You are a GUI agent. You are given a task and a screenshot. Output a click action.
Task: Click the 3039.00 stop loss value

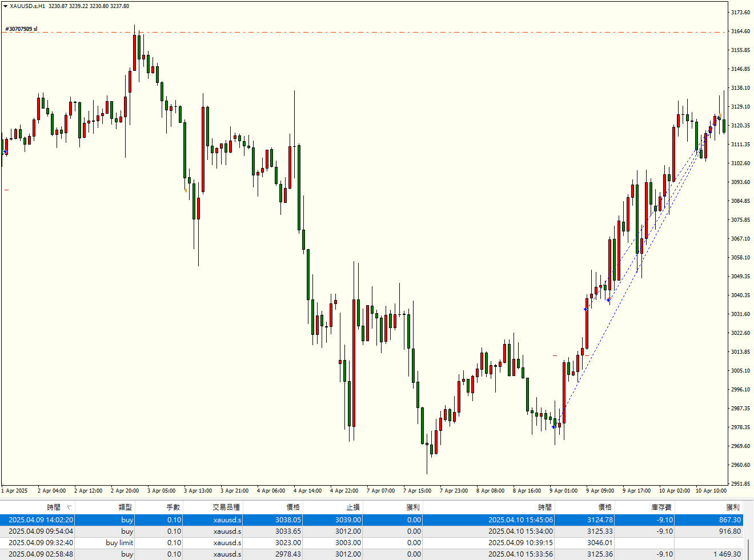[348, 520]
